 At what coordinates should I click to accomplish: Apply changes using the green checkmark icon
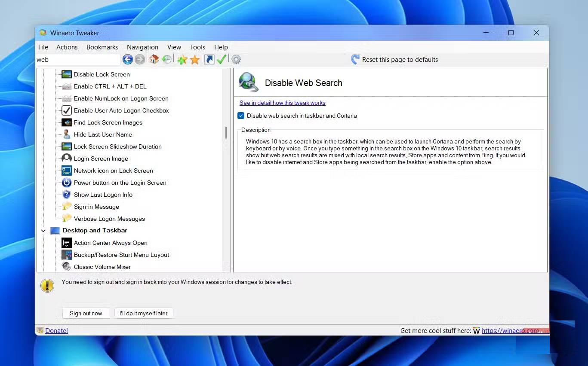point(221,59)
